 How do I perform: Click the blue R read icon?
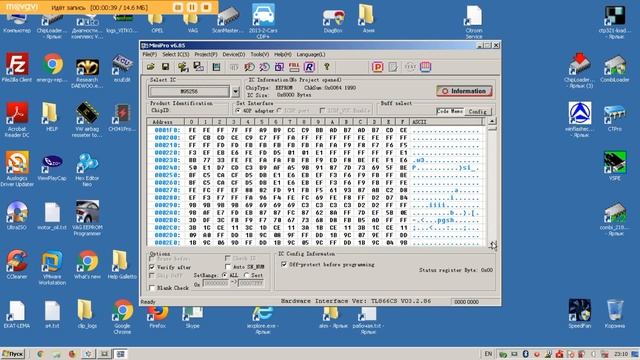[x=309, y=67]
